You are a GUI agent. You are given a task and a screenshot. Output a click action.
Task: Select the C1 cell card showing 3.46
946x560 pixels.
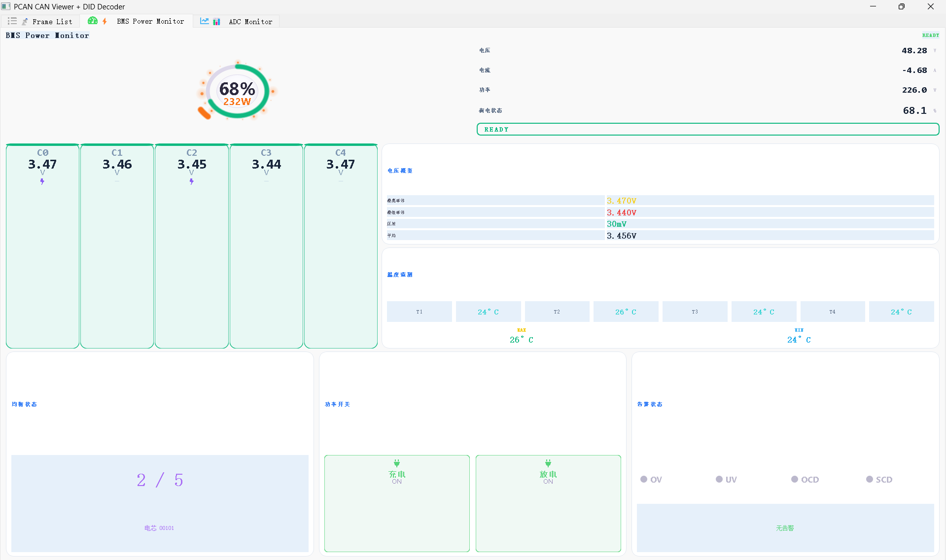pos(117,246)
